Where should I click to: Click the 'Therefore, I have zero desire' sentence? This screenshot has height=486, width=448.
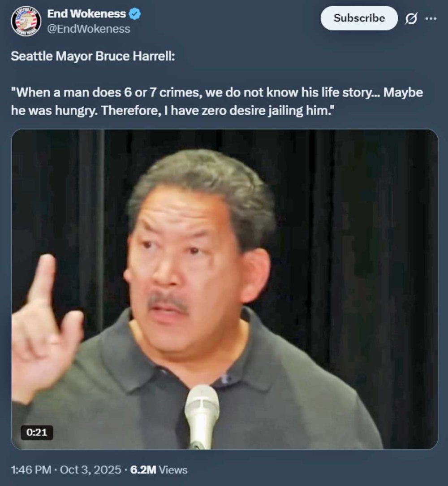[218, 111]
